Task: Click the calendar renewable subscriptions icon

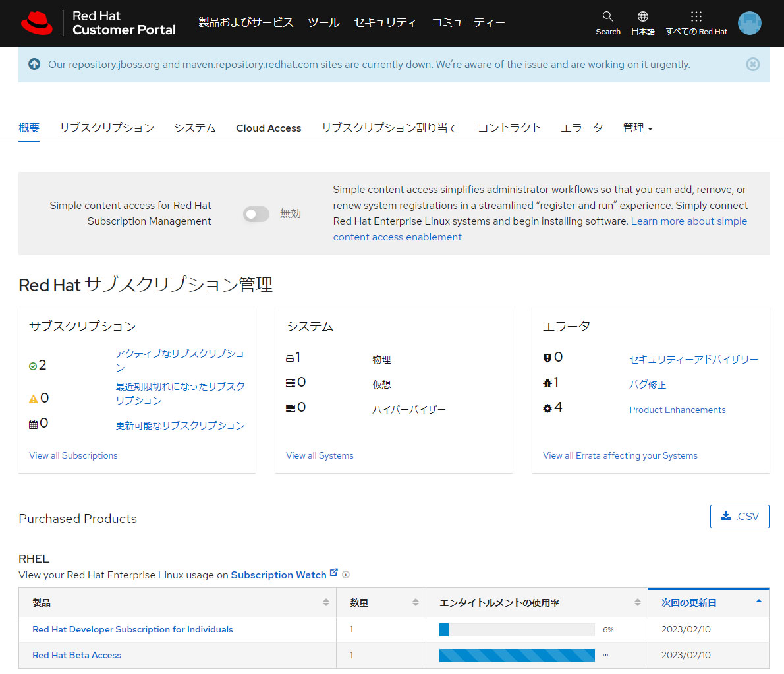Action: (x=34, y=424)
